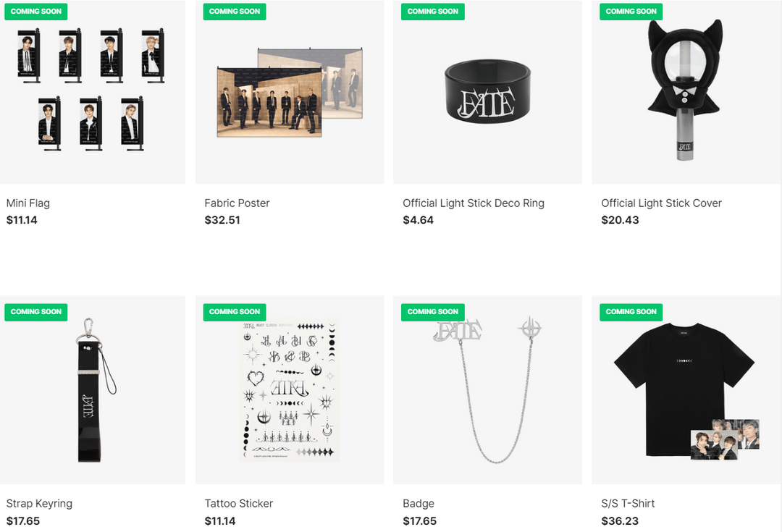
Task: Click the Fabric Poster title link
Action: pyautogui.click(x=237, y=203)
